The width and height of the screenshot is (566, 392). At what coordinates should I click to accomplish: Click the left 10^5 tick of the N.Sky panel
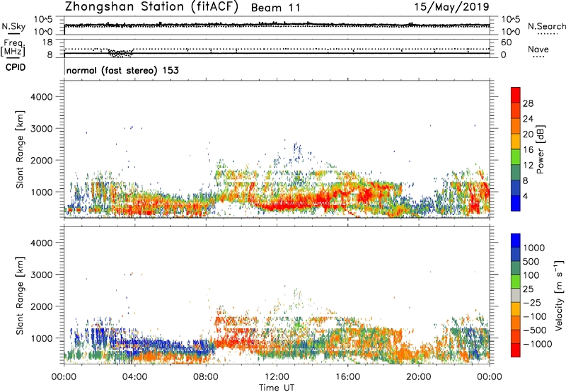pyautogui.click(x=43, y=20)
